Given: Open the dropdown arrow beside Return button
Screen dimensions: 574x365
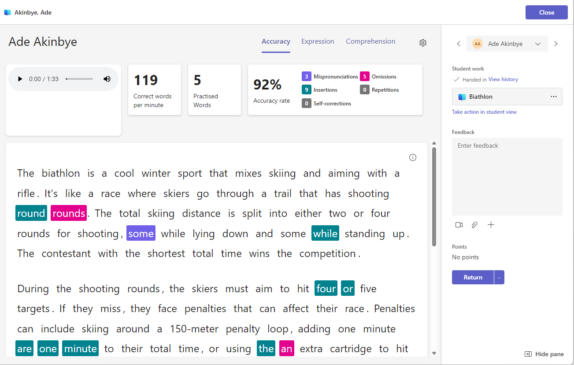Looking at the screenshot, I should tap(499, 278).
